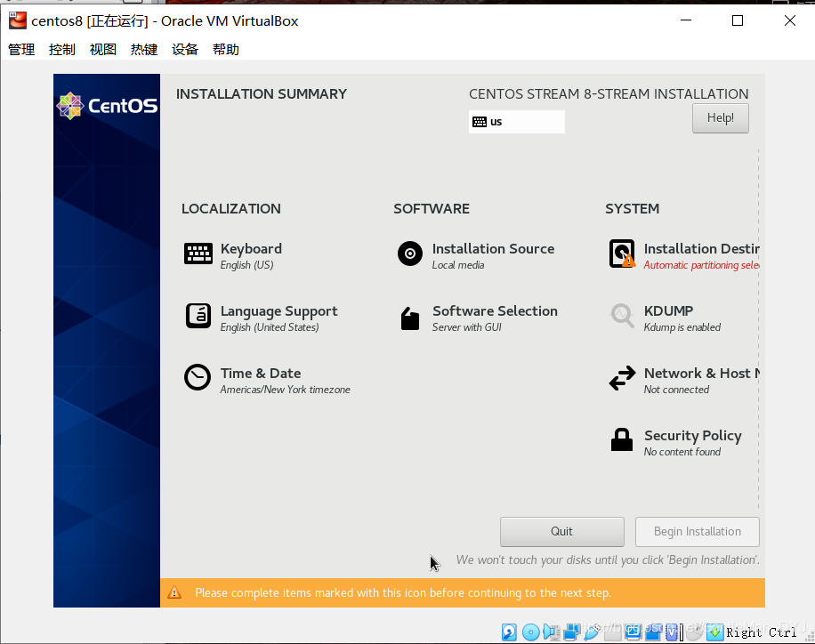Click the Installation Source disc icon
This screenshot has height=644, width=815.
click(x=410, y=254)
